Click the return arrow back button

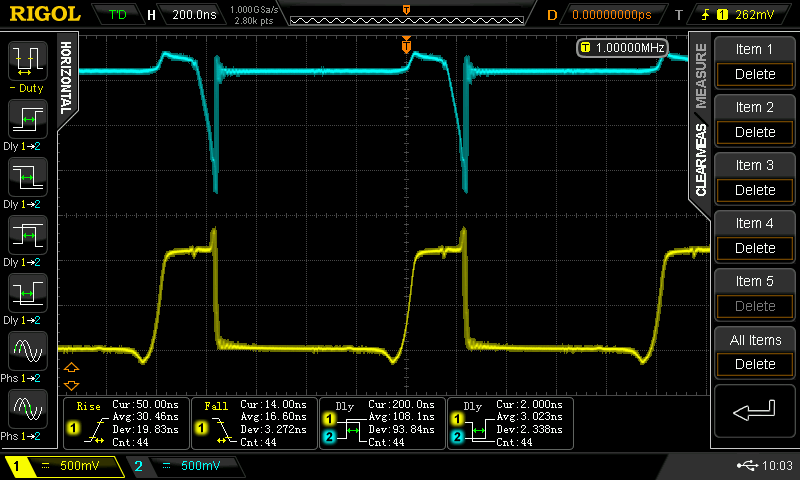[754, 411]
